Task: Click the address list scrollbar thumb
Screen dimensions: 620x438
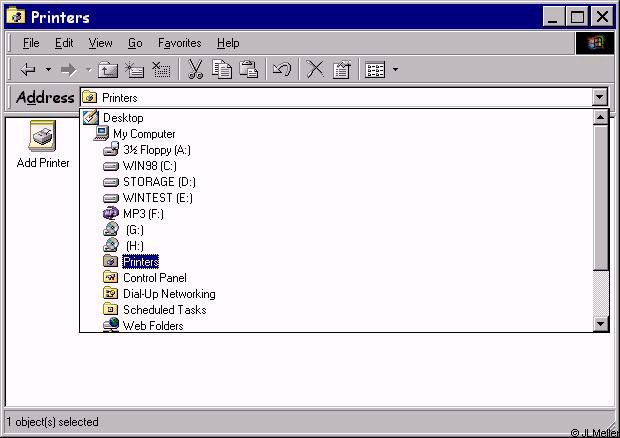Action: 600,198
